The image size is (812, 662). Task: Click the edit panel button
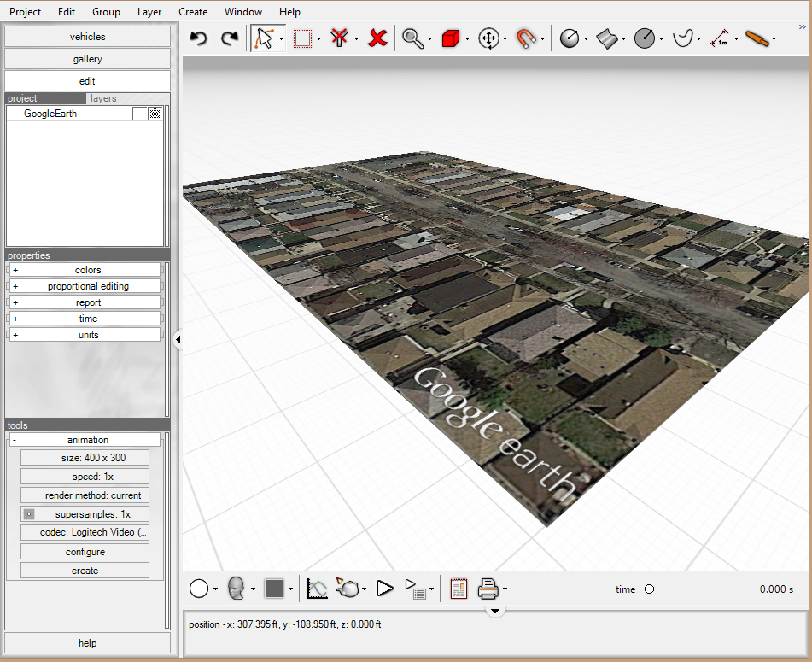point(87,81)
